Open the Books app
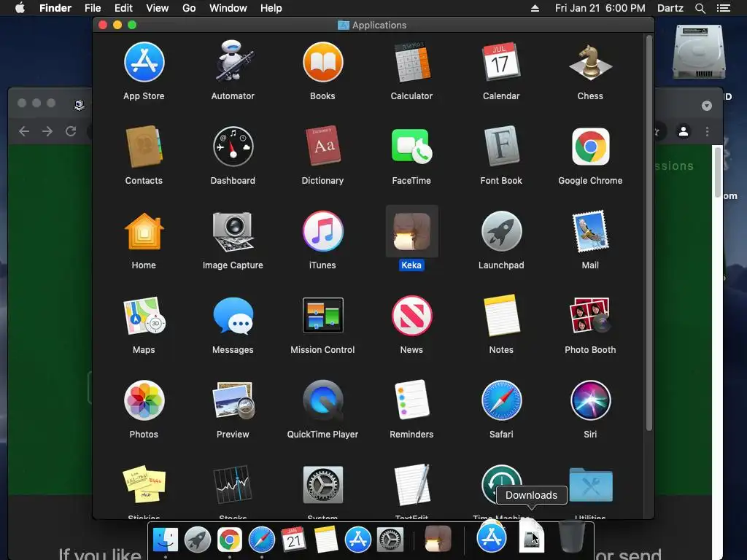The width and height of the screenshot is (747, 560). tap(322, 63)
